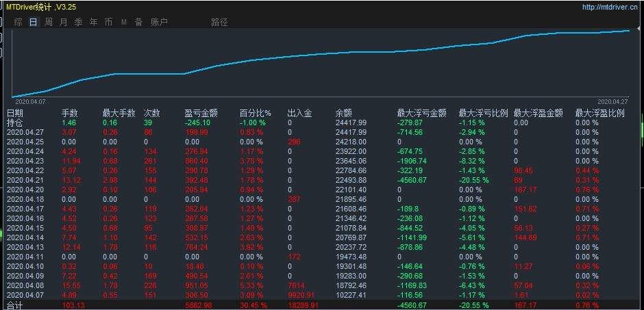Click the 最大手数 column header

[119, 113]
